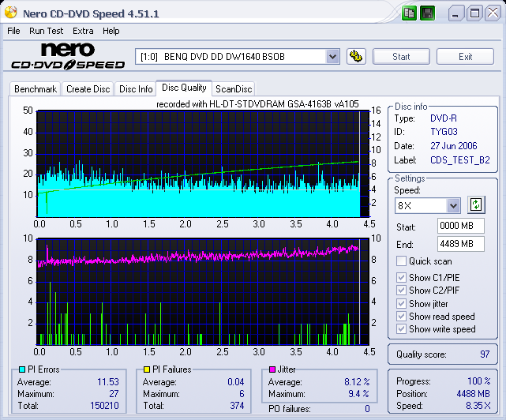
Task: Toggle the Show jitter checkbox
Action: click(x=402, y=303)
